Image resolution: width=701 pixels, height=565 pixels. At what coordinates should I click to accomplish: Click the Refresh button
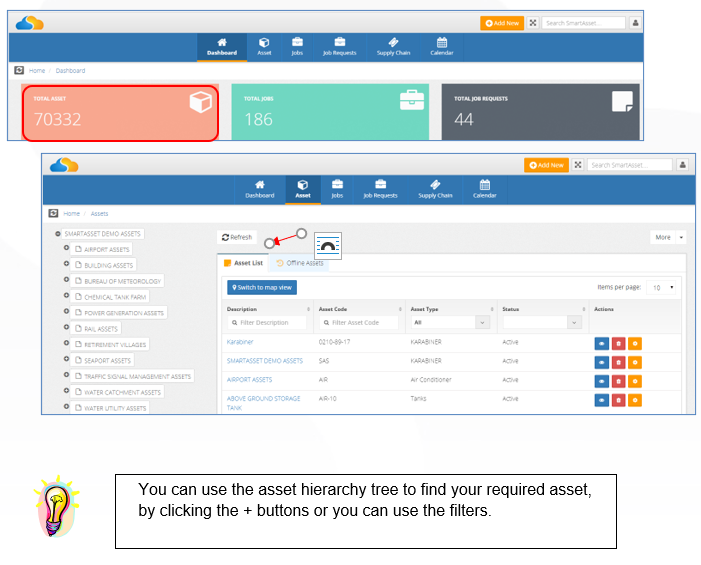(237, 237)
